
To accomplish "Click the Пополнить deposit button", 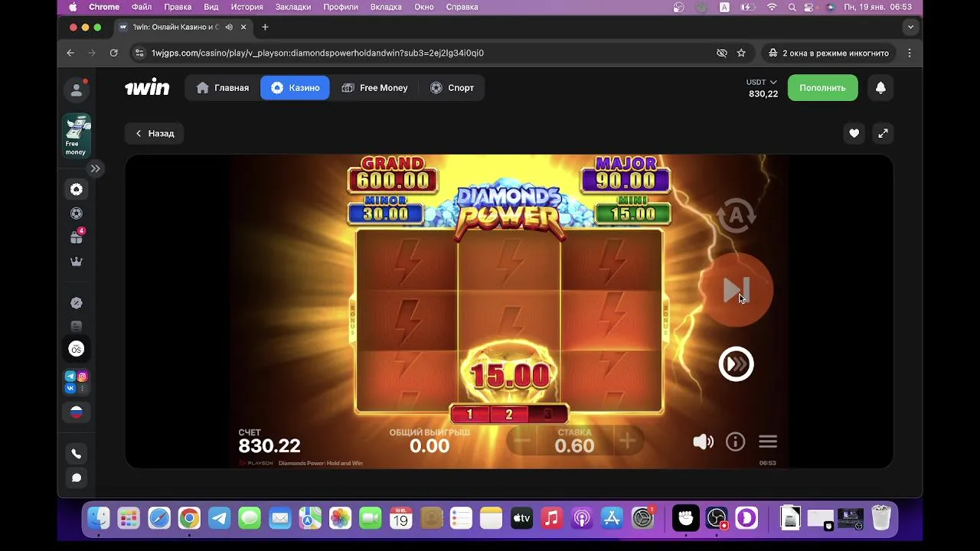I will tap(822, 88).
